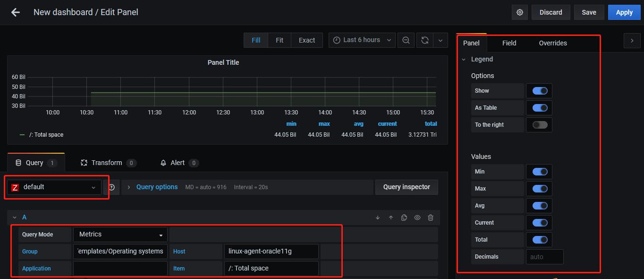Duplicate query A

(x=404, y=218)
